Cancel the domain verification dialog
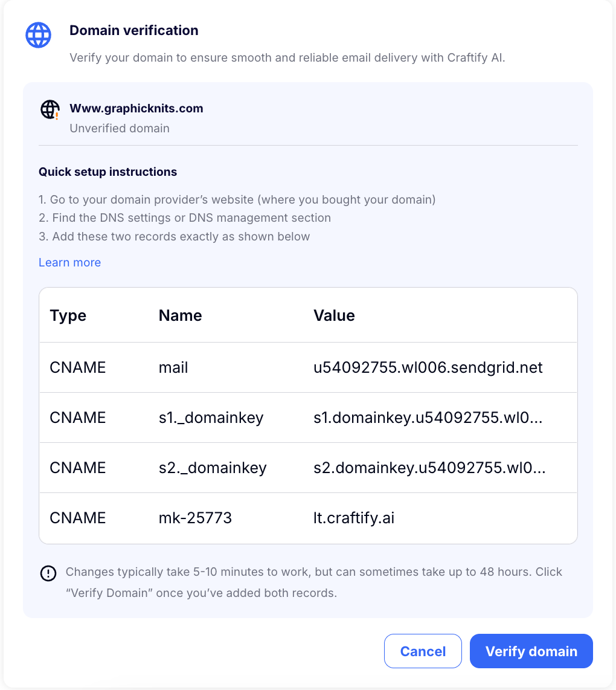This screenshot has width=616, height=690. pos(423,651)
